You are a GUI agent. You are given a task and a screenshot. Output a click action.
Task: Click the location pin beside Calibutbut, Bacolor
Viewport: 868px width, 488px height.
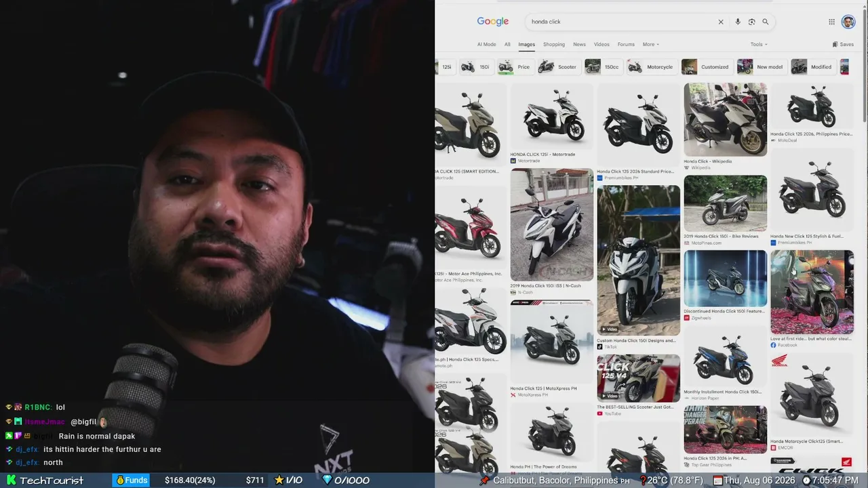(484, 481)
